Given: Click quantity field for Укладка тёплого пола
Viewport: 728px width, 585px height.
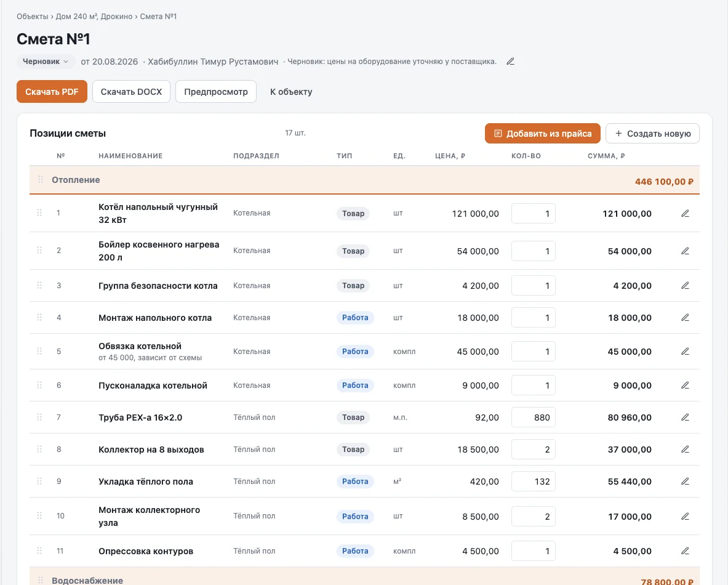Looking at the screenshot, I should pyautogui.click(x=533, y=482).
